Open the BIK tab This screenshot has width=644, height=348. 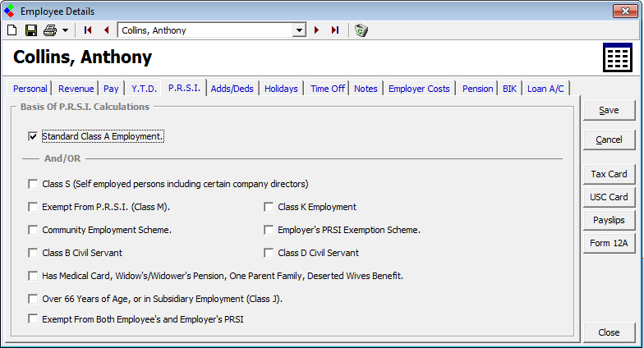(509, 89)
